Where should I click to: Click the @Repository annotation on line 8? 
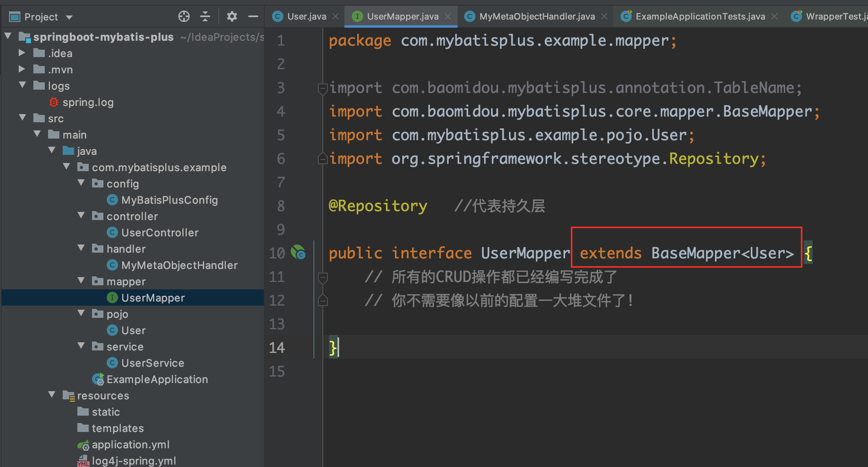click(x=378, y=206)
